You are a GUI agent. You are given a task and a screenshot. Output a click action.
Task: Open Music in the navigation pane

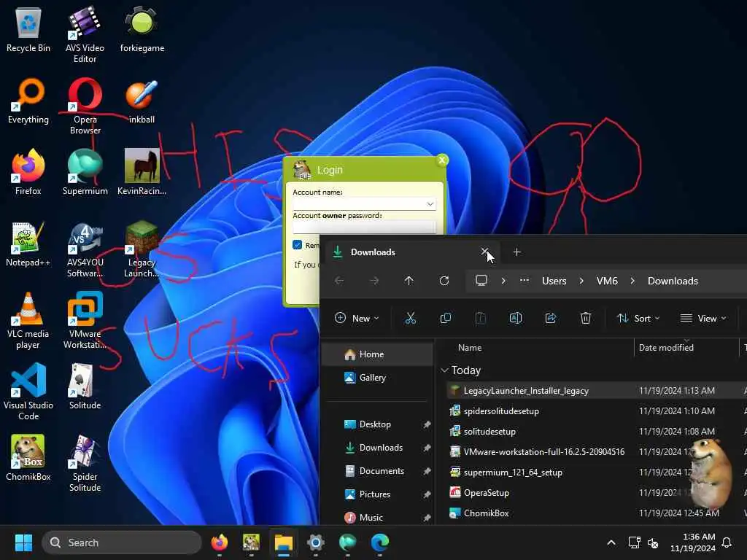[x=378, y=517]
